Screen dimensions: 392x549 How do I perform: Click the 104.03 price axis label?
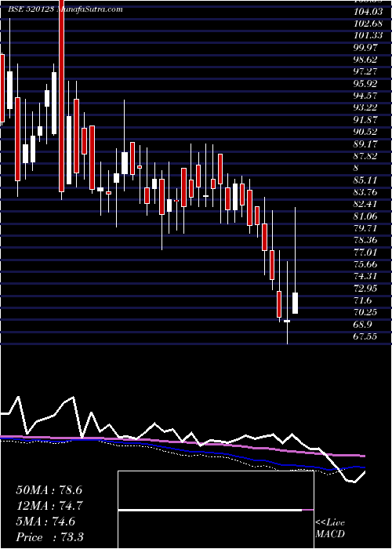coord(368,12)
